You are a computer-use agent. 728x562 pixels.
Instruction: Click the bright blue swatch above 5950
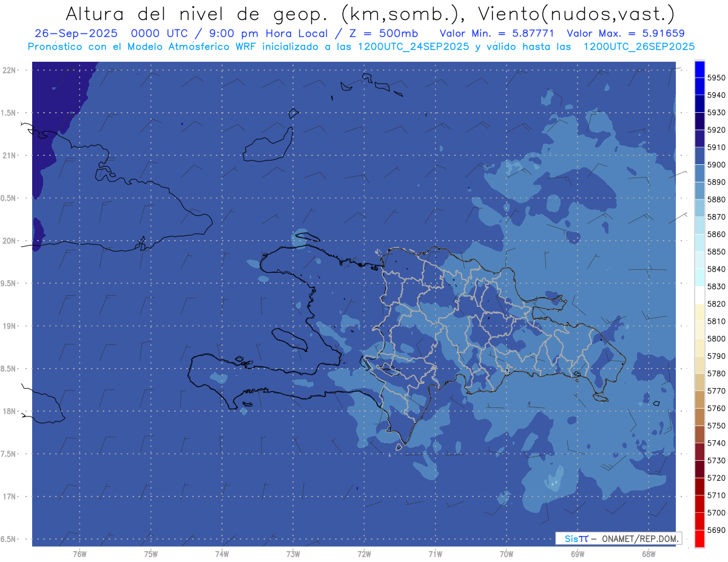699,69
